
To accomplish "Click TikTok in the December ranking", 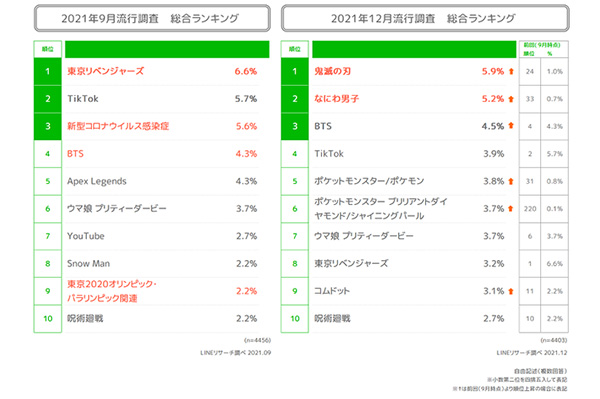I will point(329,154).
